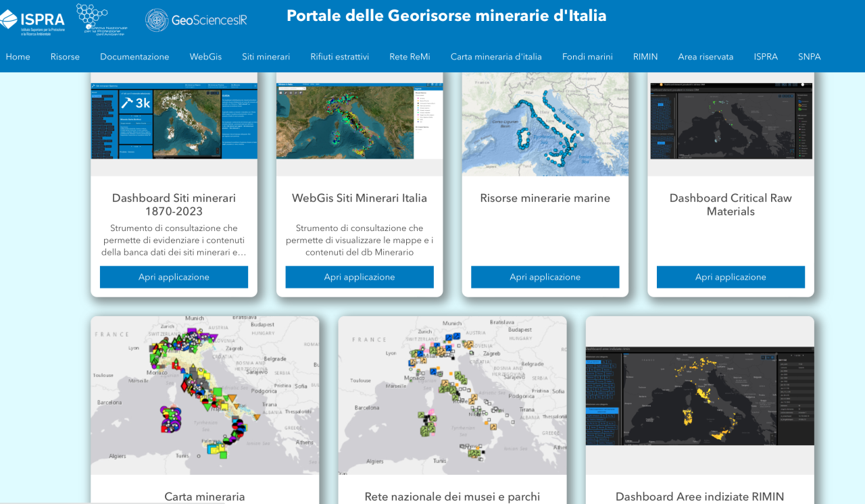Open Dashboard Critical Raw Materials application
The width and height of the screenshot is (865, 504).
(731, 277)
